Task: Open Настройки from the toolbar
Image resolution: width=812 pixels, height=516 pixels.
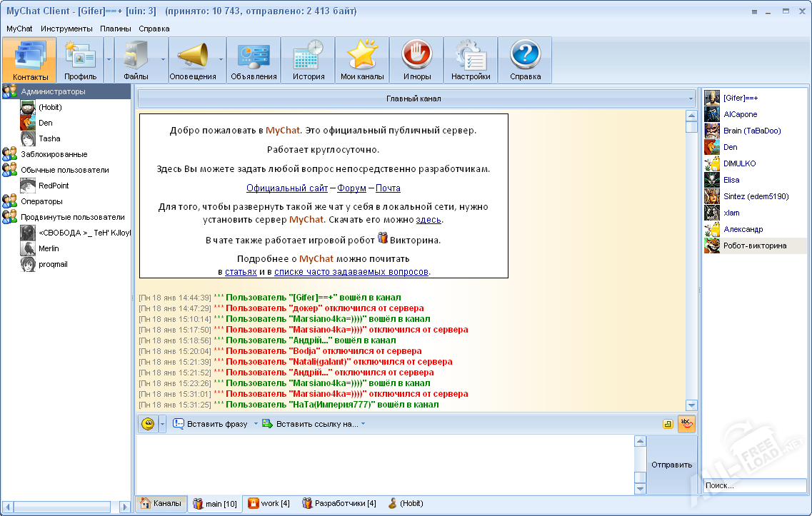Action: (x=471, y=60)
